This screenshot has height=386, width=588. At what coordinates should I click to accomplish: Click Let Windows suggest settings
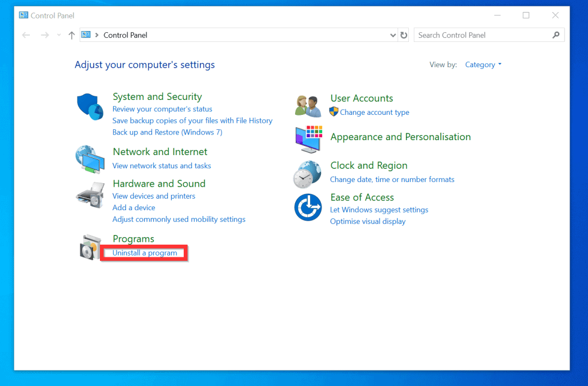click(379, 210)
